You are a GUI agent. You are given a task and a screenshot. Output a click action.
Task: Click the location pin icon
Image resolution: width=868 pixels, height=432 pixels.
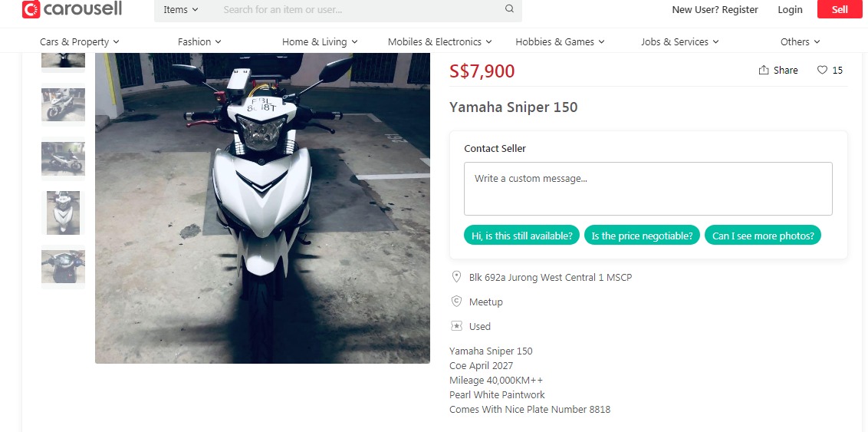[x=456, y=277]
